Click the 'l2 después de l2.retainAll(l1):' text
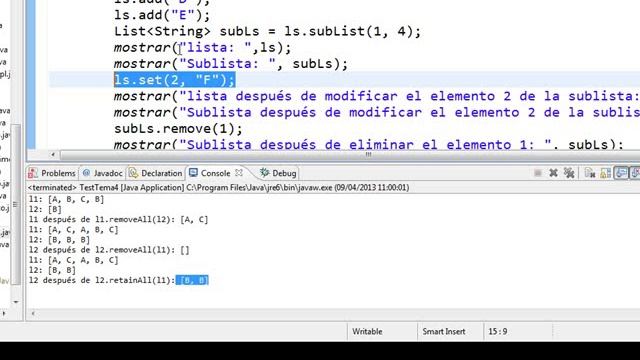Viewport: 640px width, 360px height. [102, 280]
